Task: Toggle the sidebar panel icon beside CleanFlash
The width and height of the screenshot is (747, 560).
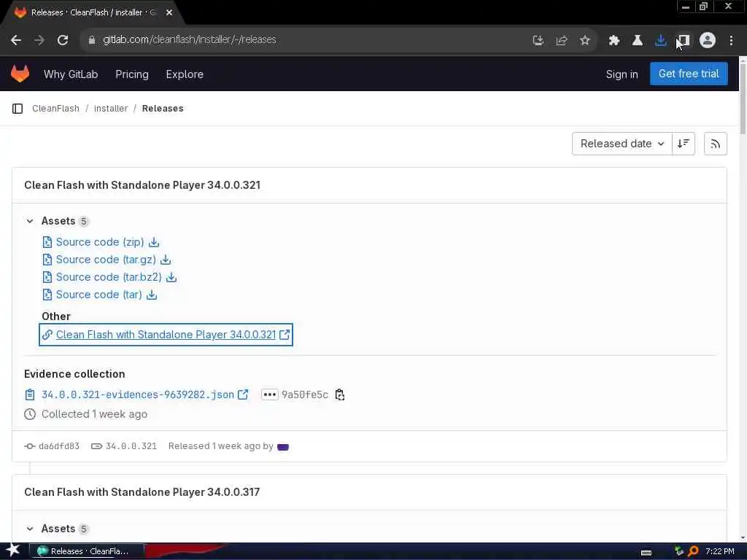Action: [18, 109]
